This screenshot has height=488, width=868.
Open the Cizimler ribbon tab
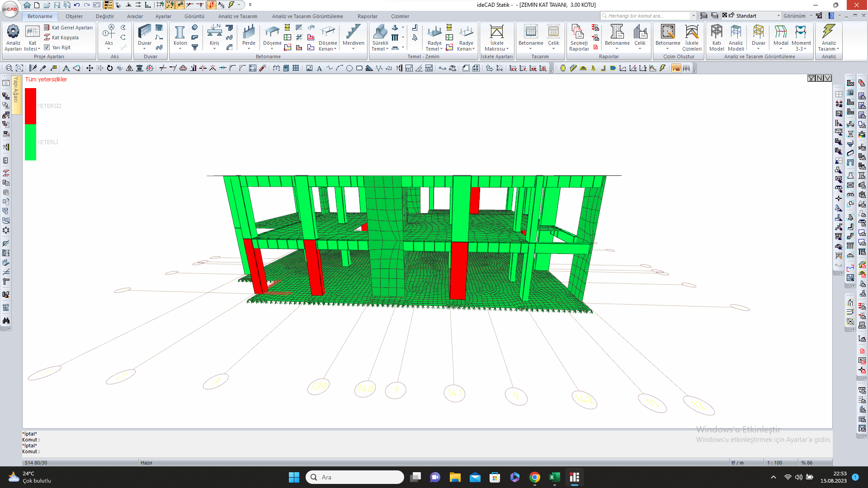(400, 16)
